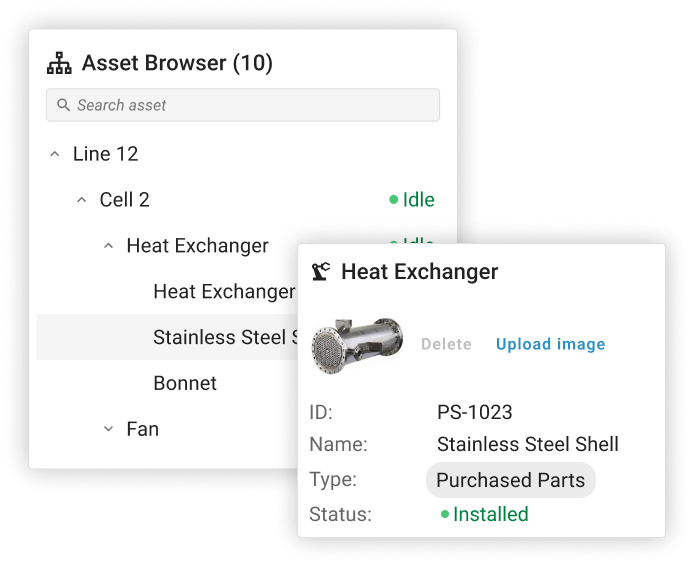Click in the Search asset field
Viewport: 691px width, 563px height.
(250, 105)
